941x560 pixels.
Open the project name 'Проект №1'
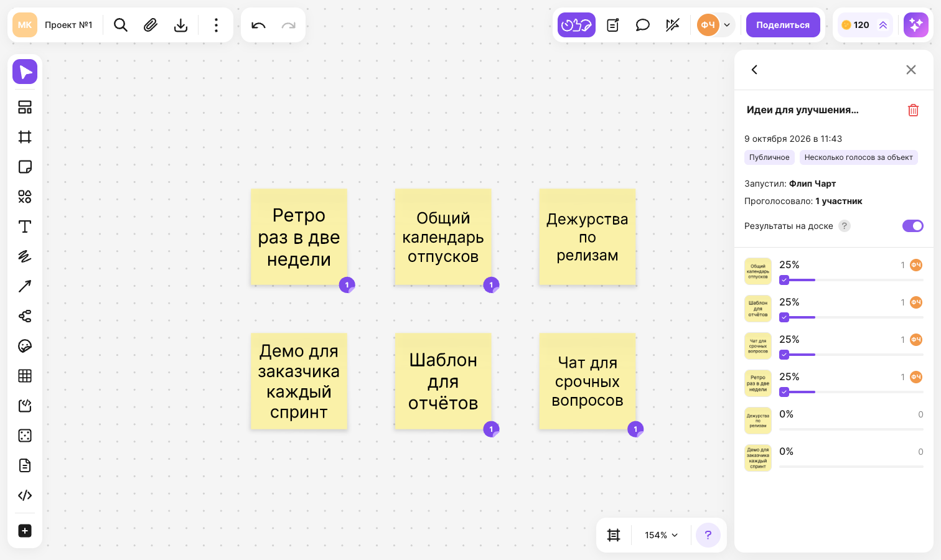tap(68, 25)
